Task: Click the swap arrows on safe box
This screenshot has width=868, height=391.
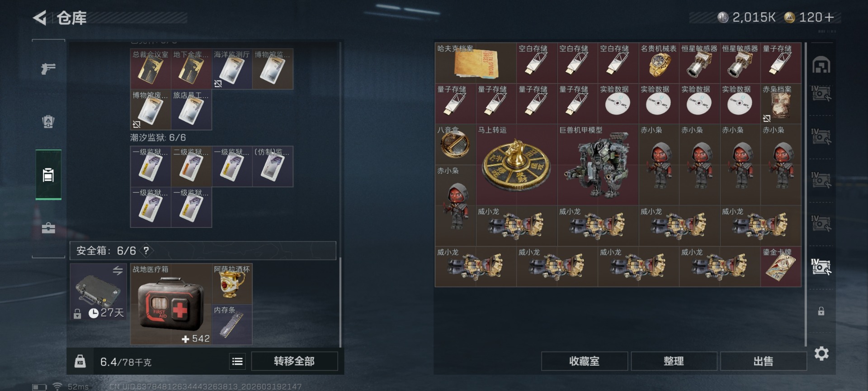Action: coord(118,270)
